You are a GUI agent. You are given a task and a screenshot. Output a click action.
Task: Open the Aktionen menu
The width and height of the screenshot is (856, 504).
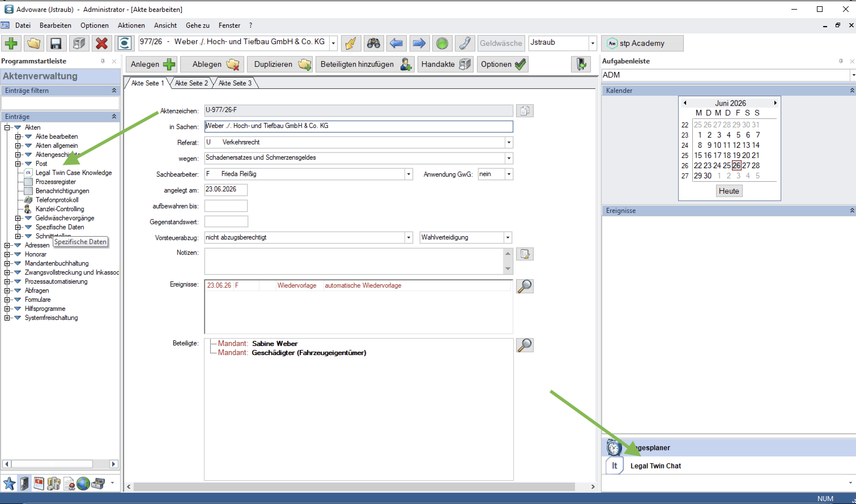tap(131, 25)
